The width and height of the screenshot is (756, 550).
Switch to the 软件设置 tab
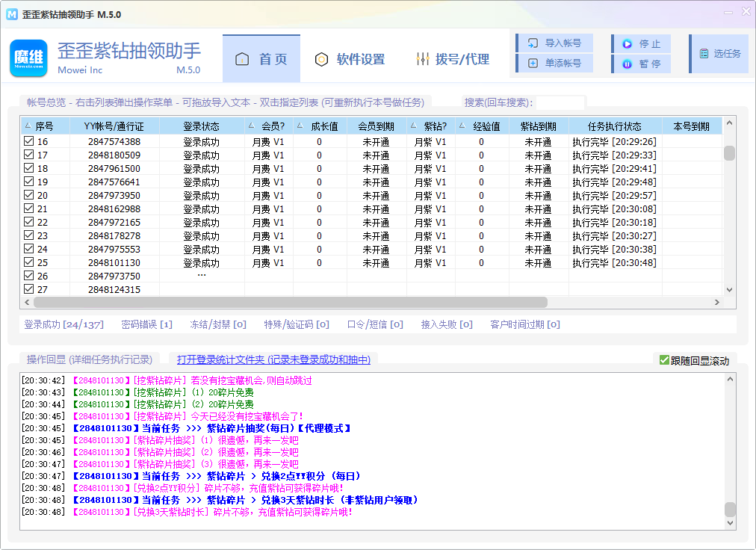(350, 59)
